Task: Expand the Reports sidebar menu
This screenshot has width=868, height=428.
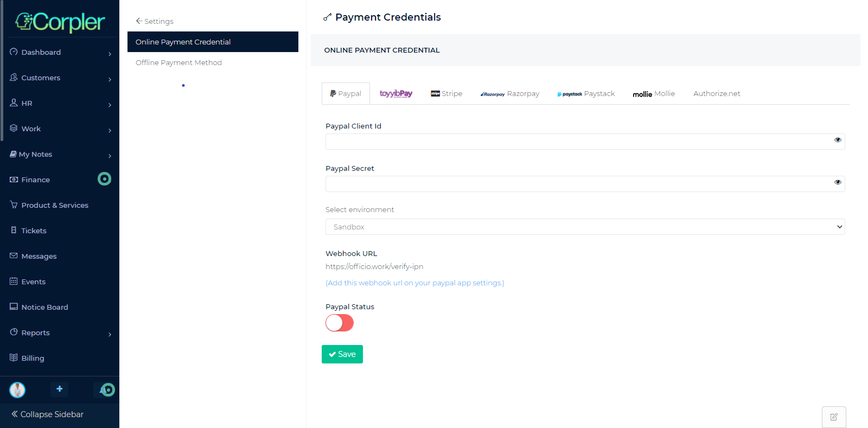Action: pyautogui.click(x=36, y=333)
